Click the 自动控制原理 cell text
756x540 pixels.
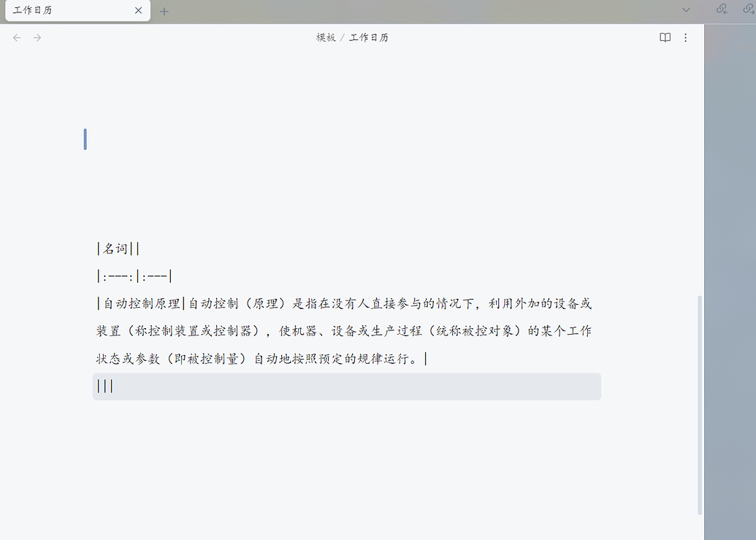(x=142, y=303)
